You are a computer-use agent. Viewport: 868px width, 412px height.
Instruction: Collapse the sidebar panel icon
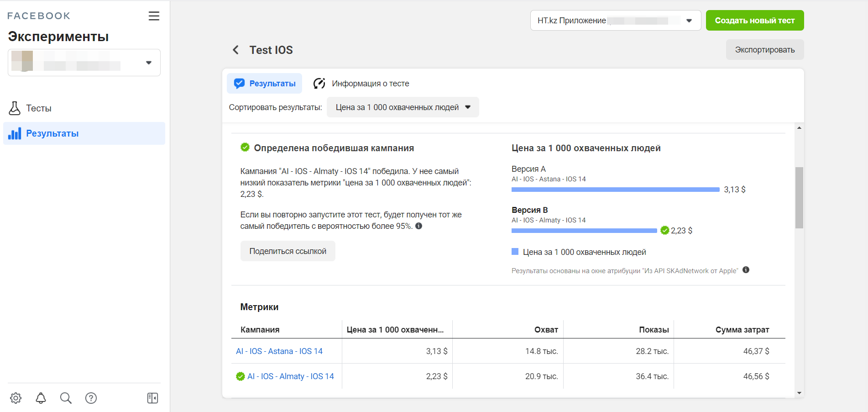click(x=152, y=398)
